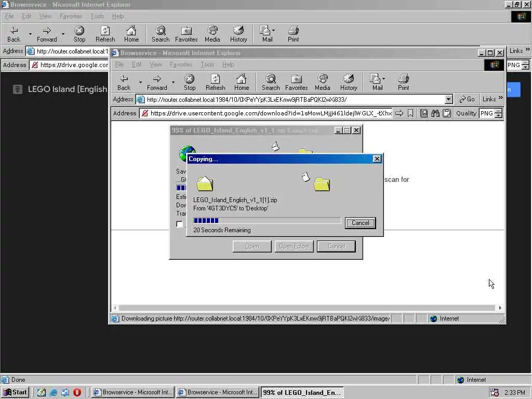This screenshot has height=399, width=532.
Task: Click the Start button
Action: point(15,392)
